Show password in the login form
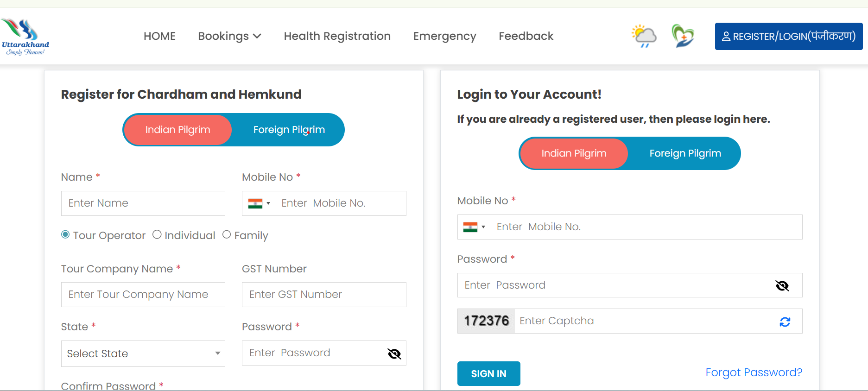Screen dimensions: 868x391 click(x=782, y=286)
